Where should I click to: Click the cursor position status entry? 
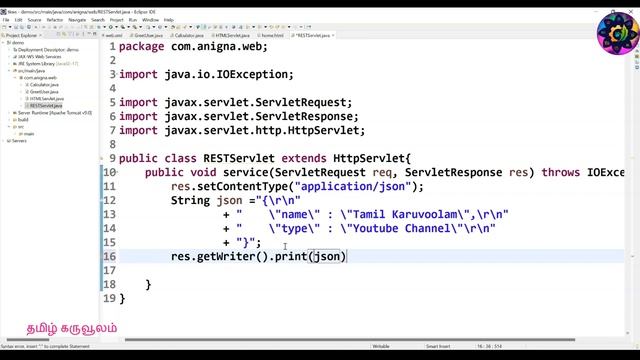[x=489, y=346]
